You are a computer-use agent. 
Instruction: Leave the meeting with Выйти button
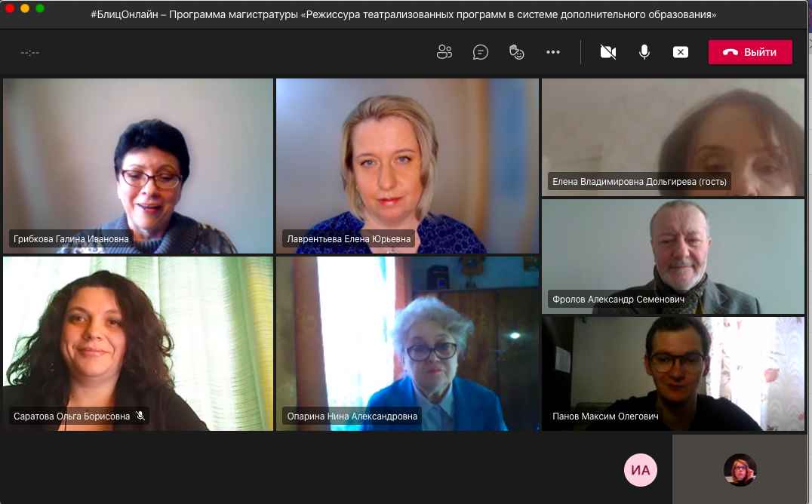pyautogui.click(x=750, y=52)
